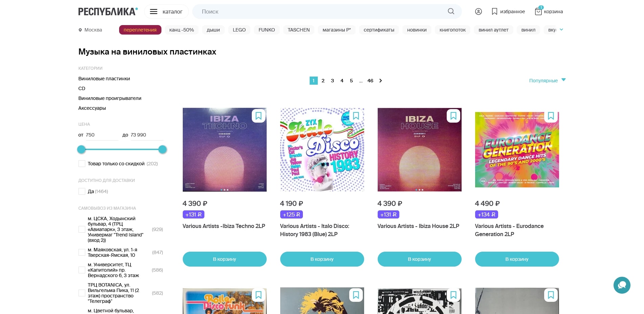644x314 pixels.
Task: Add Ibiza House 2LP to favorites
Action: [x=453, y=116]
